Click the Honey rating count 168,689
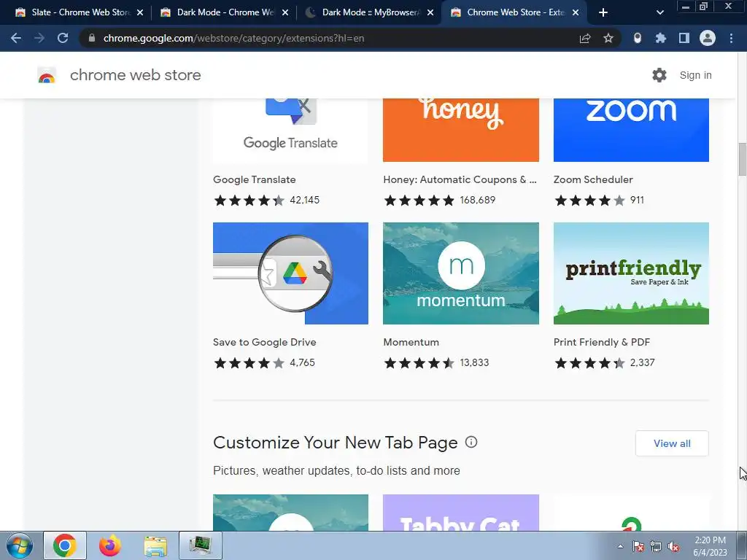Screen dimensions: 747x560 [x=477, y=200]
